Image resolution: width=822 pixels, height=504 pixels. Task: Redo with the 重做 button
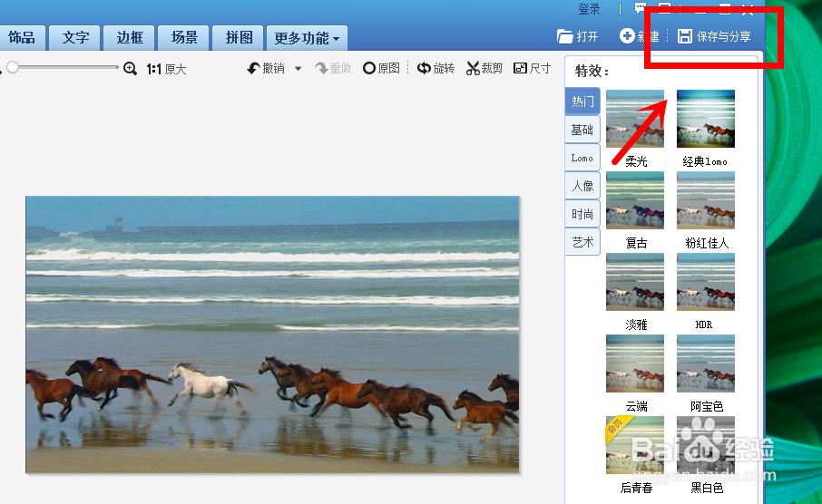pos(333,69)
